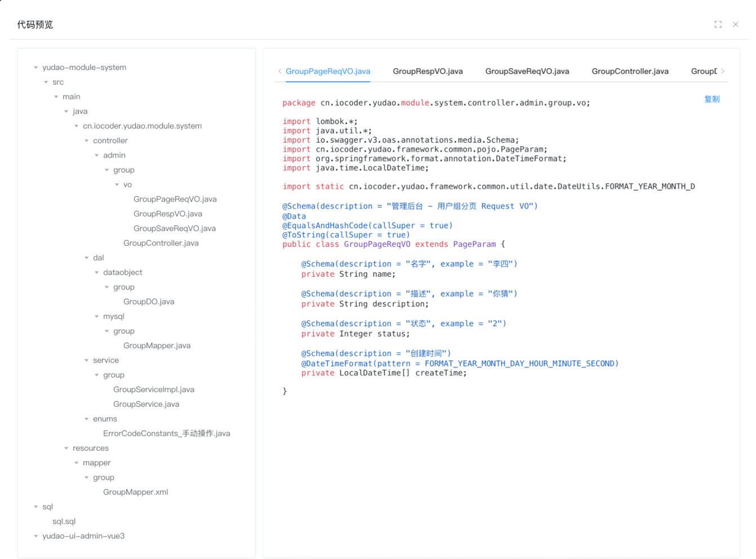Screen dimensions: 756x559
Task: Open GroupMapper.xml file
Action: pos(135,493)
